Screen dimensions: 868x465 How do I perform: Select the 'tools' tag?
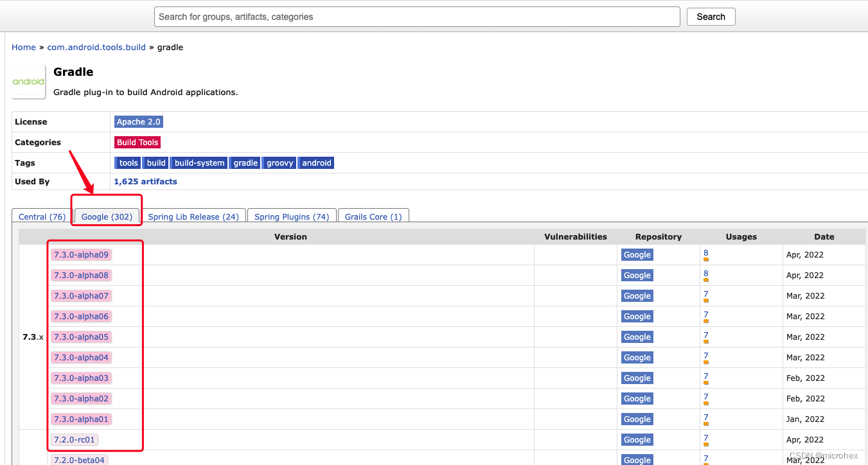coord(128,163)
